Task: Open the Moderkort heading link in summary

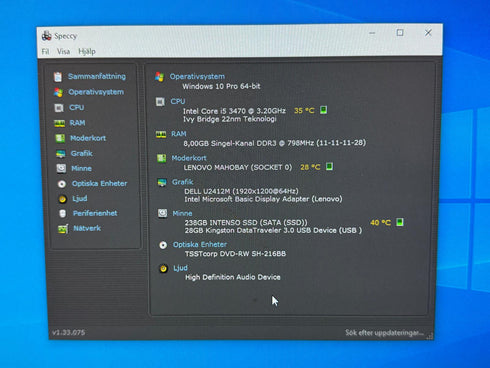Action: coord(189,158)
